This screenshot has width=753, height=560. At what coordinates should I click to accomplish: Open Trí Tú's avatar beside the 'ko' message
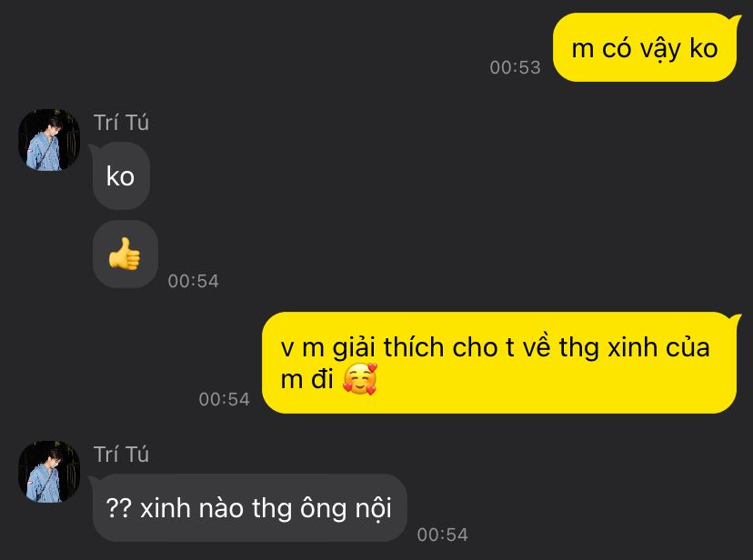[49, 140]
